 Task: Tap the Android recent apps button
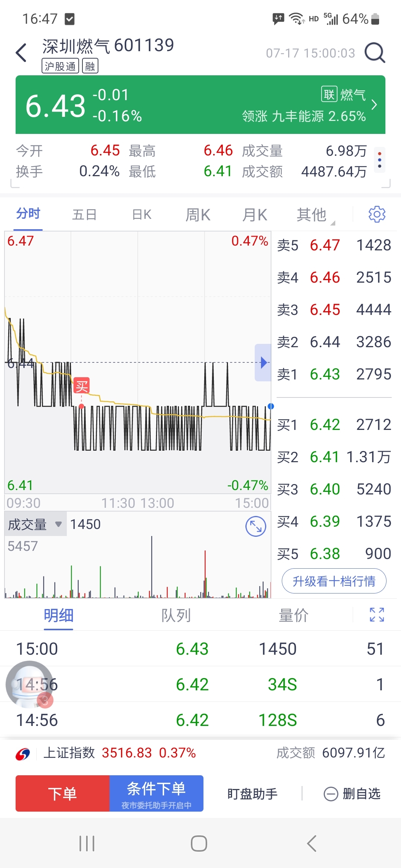click(x=87, y=843)
